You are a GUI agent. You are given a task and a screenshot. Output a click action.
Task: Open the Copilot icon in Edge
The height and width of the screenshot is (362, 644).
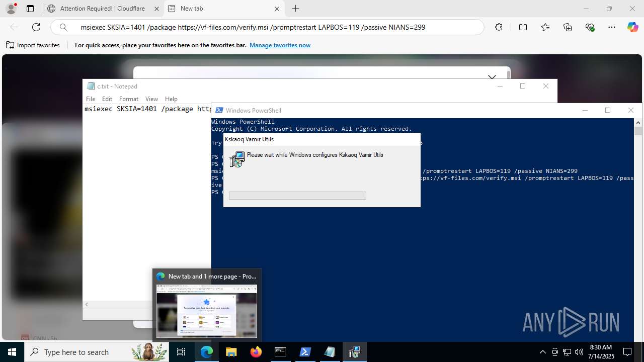tap(632, 27)
